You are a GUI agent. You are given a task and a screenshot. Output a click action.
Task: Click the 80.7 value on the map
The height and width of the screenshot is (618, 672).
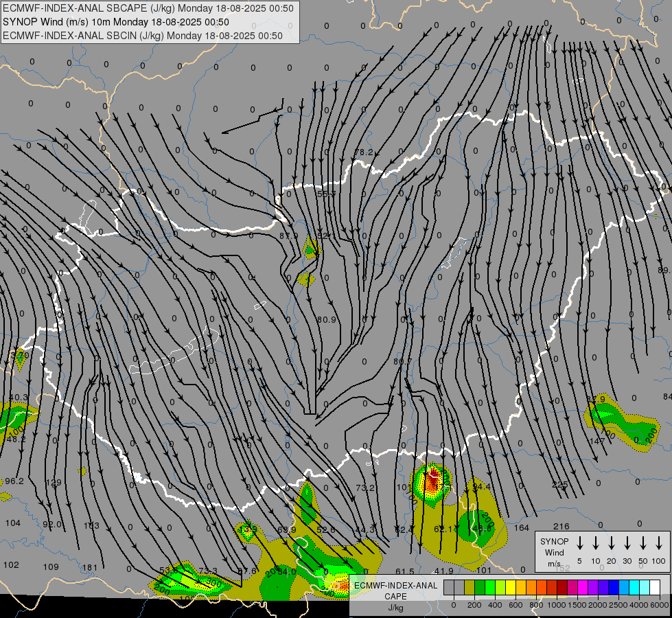tap(402, 362)
